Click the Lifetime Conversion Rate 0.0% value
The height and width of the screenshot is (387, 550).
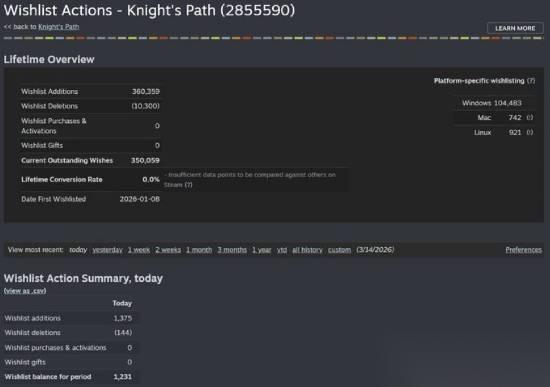point(151,180)
